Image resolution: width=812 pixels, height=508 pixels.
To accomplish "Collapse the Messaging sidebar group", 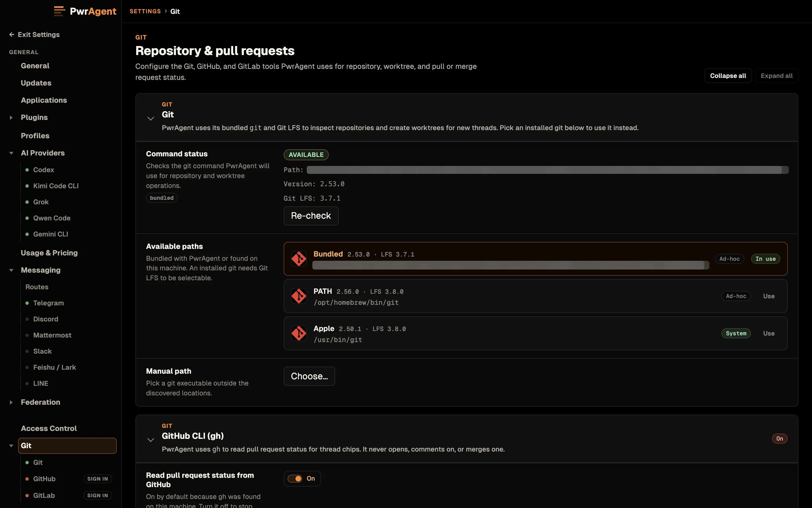I will [11, 270].
